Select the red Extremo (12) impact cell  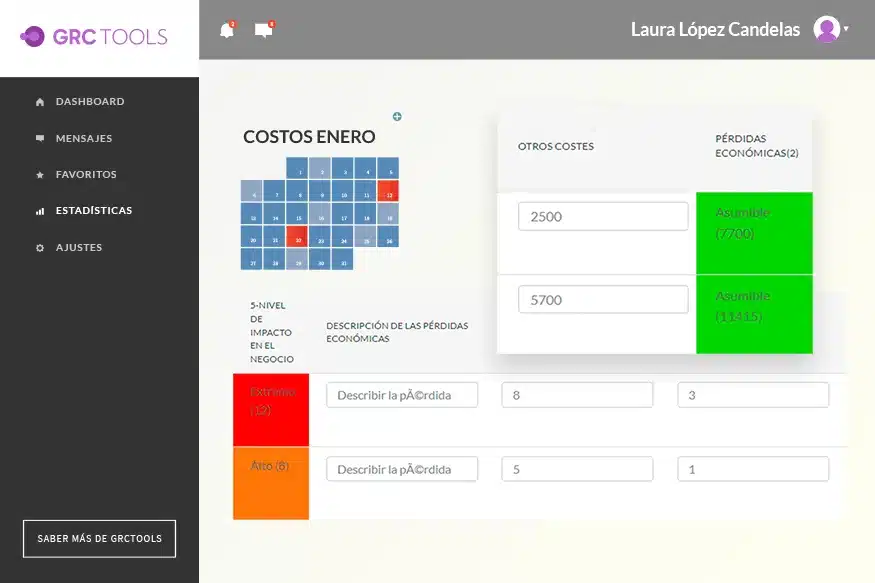[271, 409]
